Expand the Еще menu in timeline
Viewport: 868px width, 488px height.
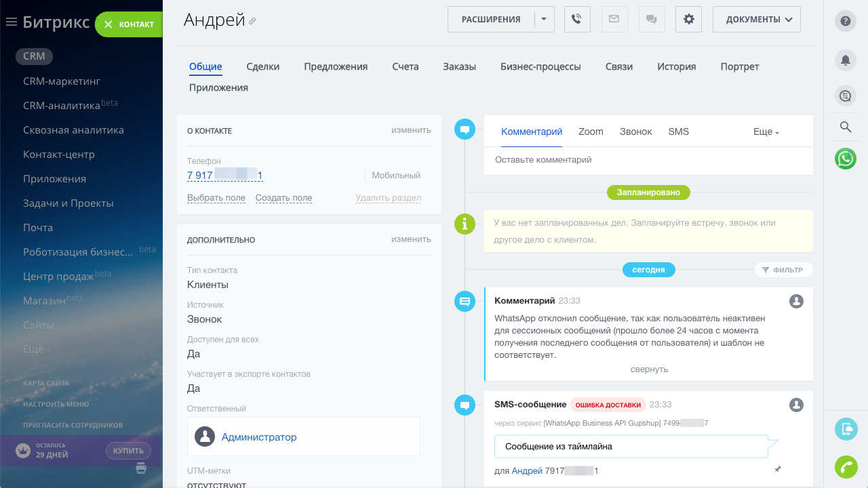coord(766,132)
